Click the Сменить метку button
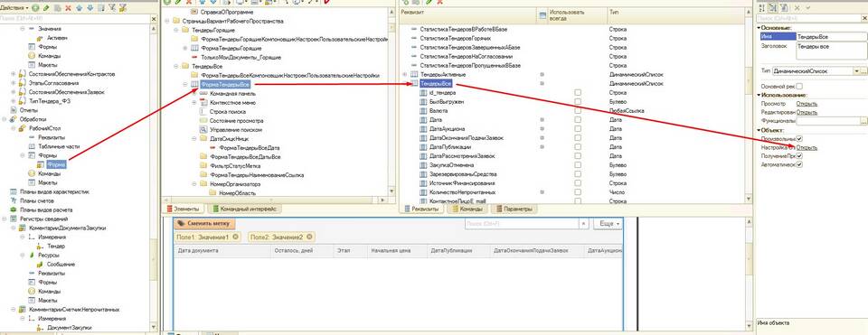 [204, 223]
